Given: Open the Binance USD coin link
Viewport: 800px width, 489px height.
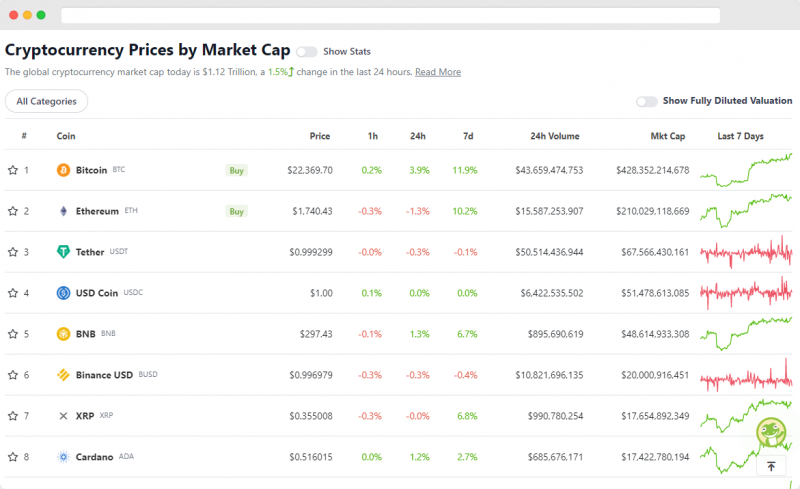Looking at the screenshot, I should tap(104, 375).
